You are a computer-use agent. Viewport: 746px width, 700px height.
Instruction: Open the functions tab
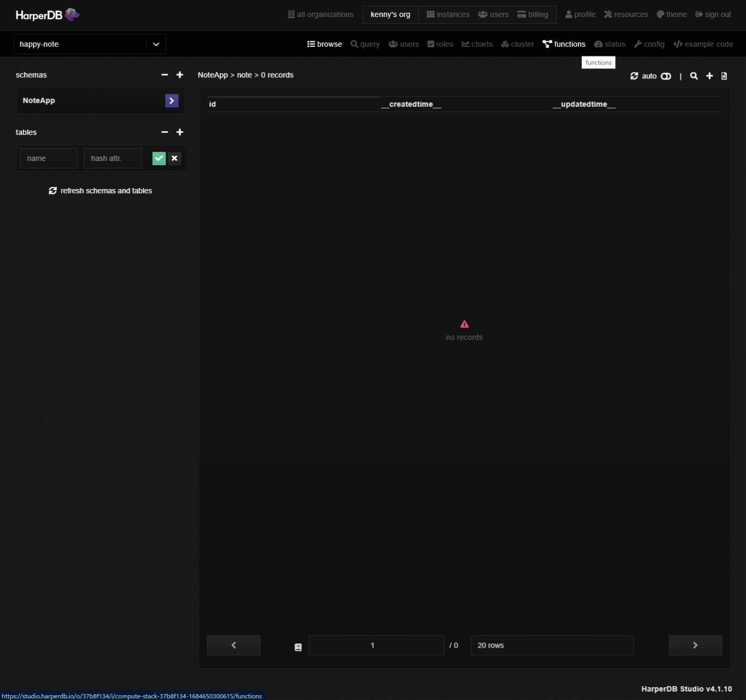(564, 44)
